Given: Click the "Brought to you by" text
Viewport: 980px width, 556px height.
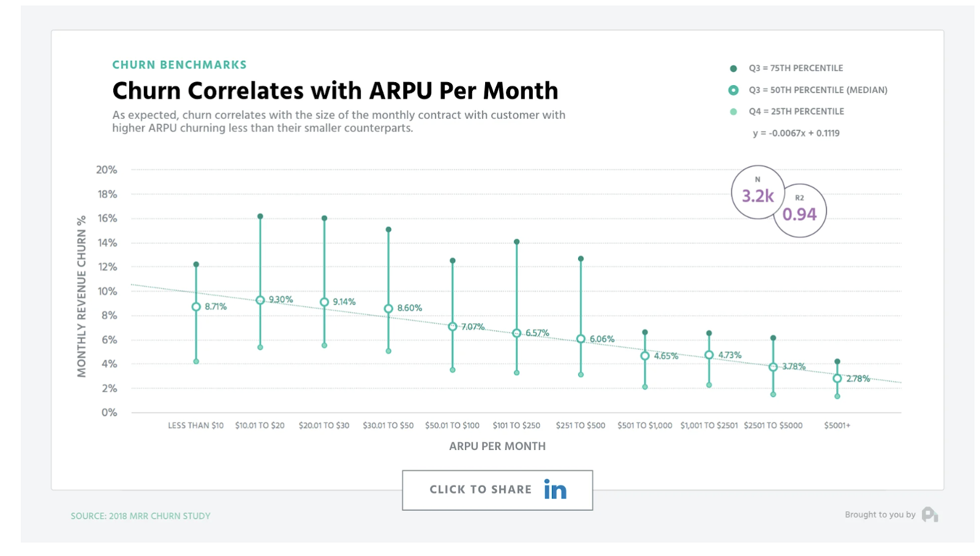Looking at the screenshot, I should coord(880,515).
